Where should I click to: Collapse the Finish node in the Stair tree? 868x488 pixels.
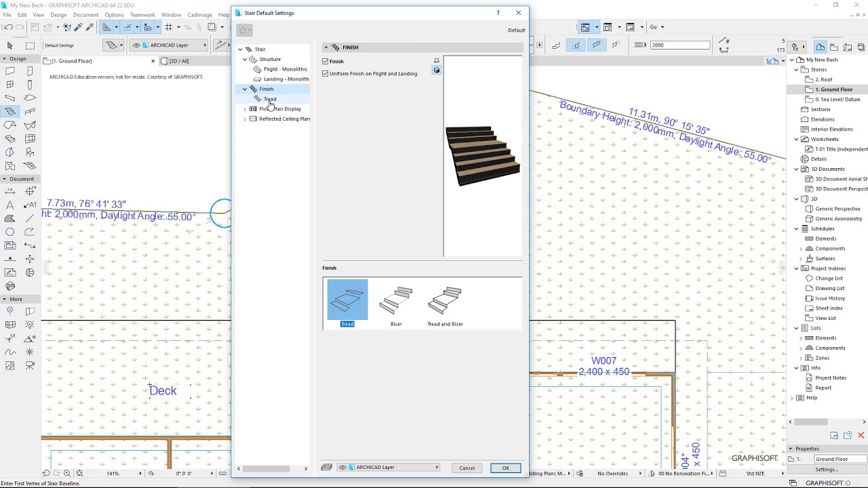[245, 89]
